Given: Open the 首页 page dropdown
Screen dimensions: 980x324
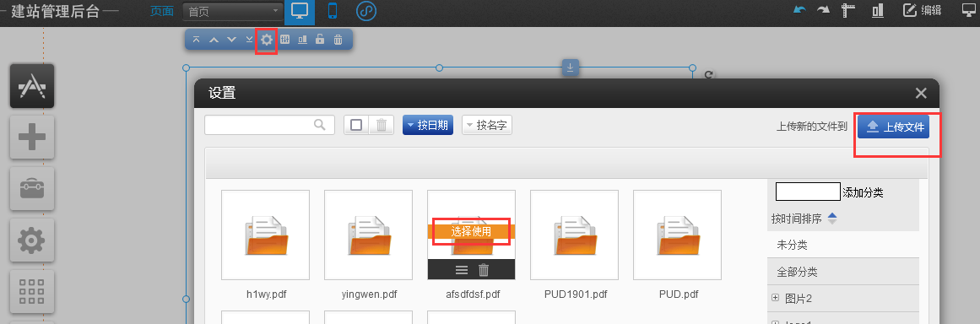Looking at the screenshot, I should 233,11.
